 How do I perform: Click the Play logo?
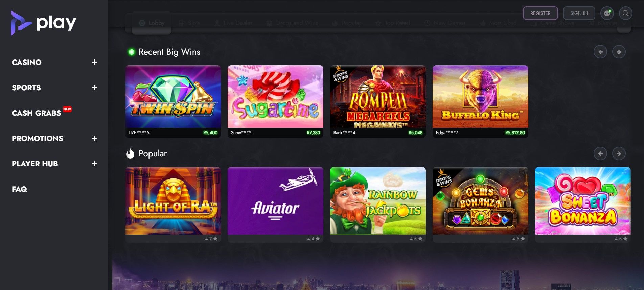tap(43, 23)
